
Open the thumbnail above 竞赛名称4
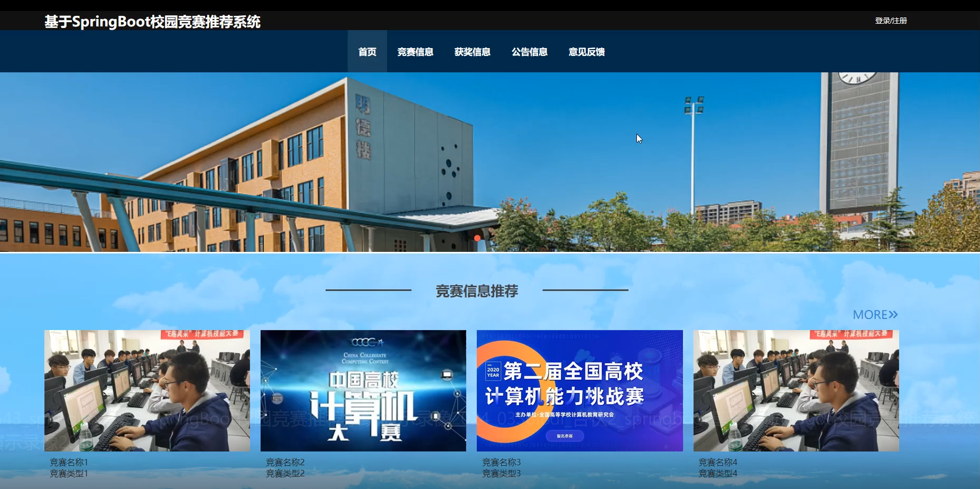pyautogui.click(x=796, y=391)
